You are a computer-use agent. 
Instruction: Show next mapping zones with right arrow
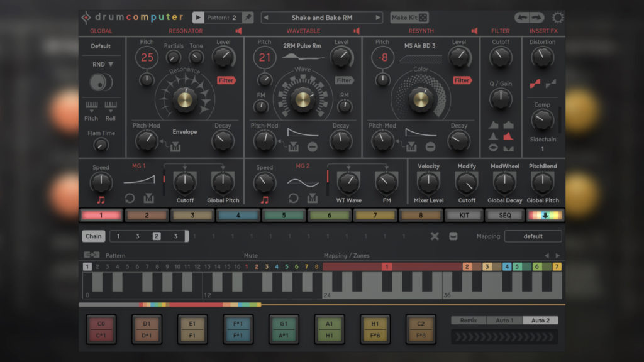point(557,255)
